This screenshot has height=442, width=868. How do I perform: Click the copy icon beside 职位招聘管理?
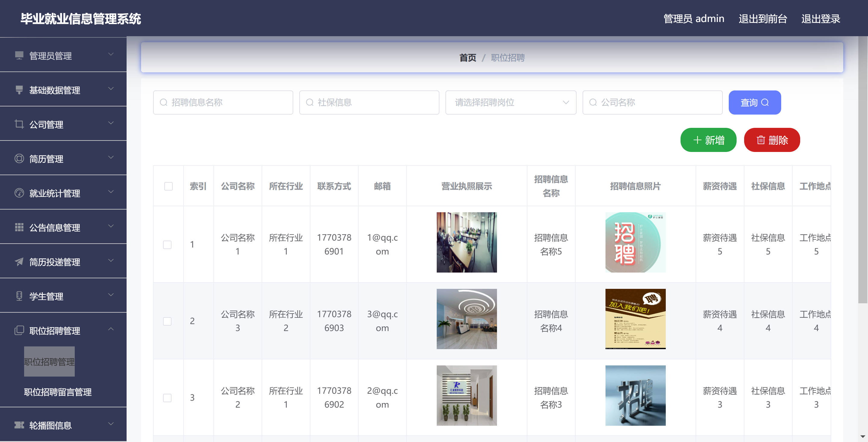[x=19, y=330]
